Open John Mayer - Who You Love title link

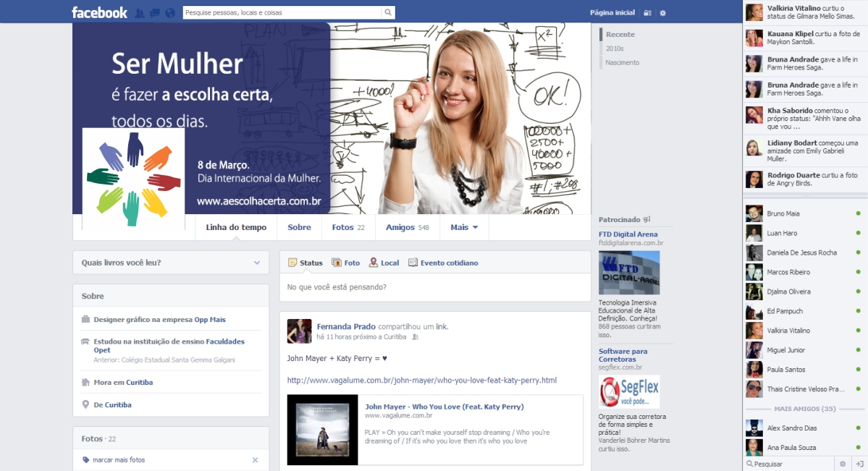coord(444,406)
